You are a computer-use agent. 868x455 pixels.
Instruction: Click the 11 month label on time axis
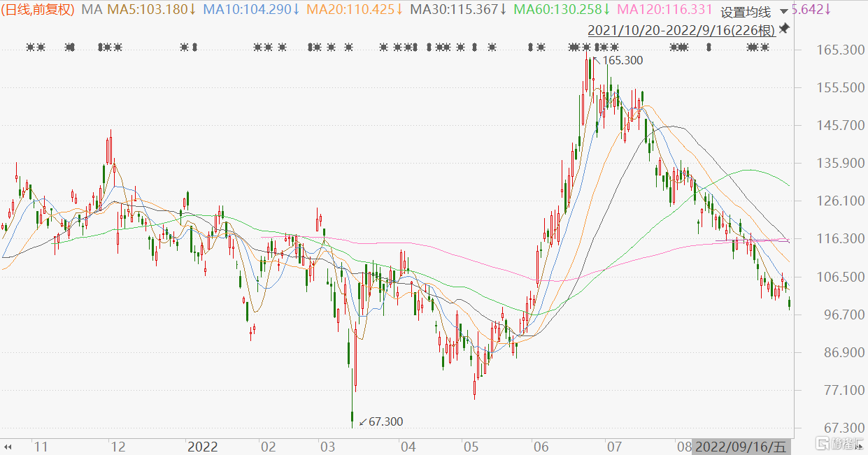click(x=41, y=446)
